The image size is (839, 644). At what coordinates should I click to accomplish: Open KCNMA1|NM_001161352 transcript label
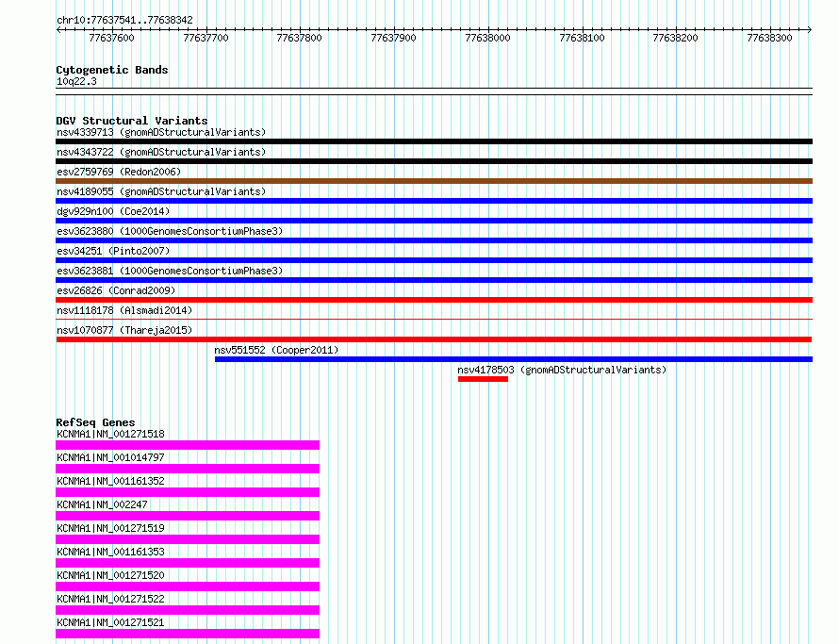(x=110, y=481)
